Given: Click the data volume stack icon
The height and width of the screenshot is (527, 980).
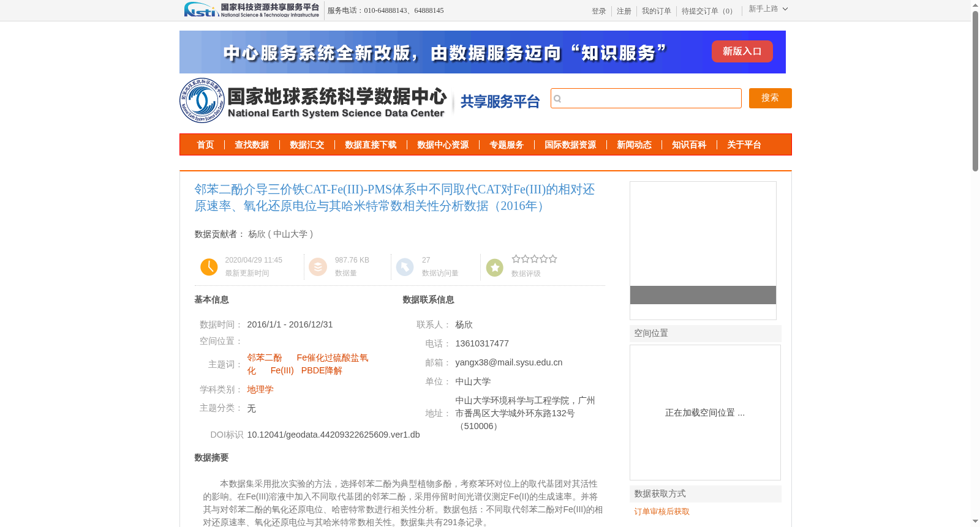Looking at the screenshot, I should [318, 267].
